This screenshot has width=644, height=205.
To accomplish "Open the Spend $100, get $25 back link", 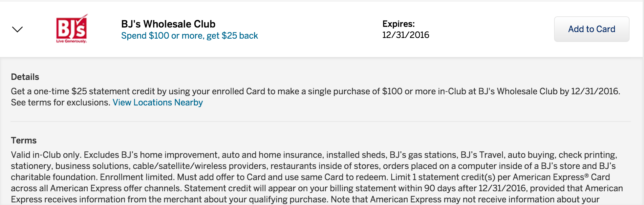I will [x=189, y=36].
